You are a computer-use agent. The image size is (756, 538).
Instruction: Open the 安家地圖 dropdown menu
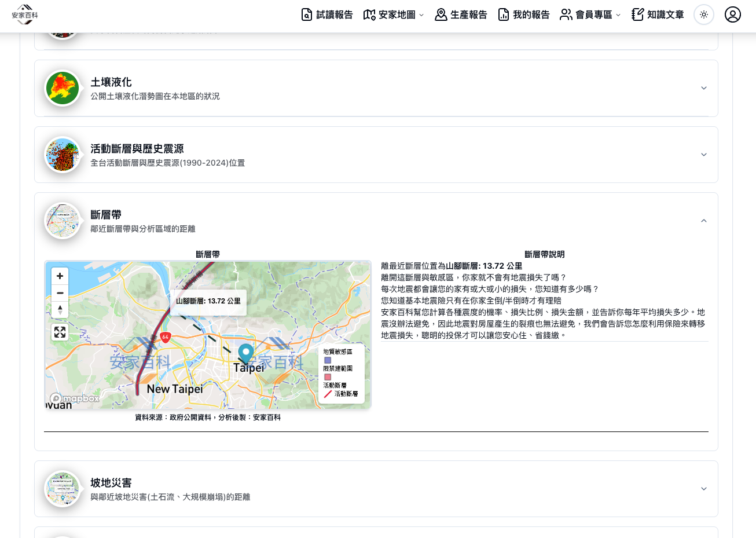pyautogui.click(x=394, y=14)
